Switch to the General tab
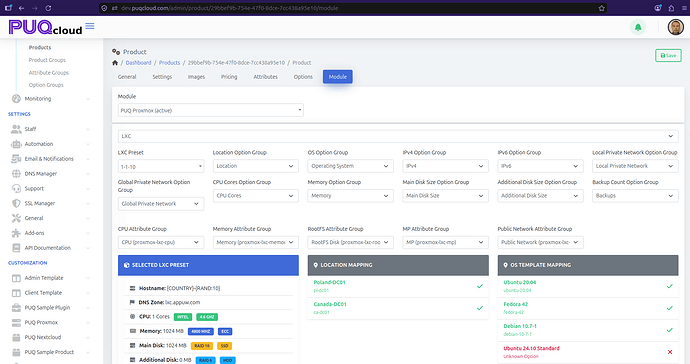The width and height of the screenshot is (690, 364). (x=127, y=77)
